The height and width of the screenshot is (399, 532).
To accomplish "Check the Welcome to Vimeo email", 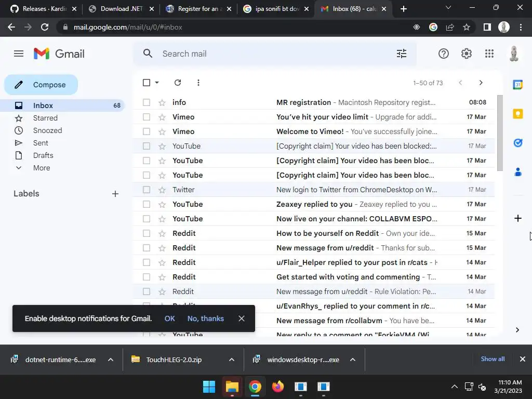I will click(x=147, y=131).
